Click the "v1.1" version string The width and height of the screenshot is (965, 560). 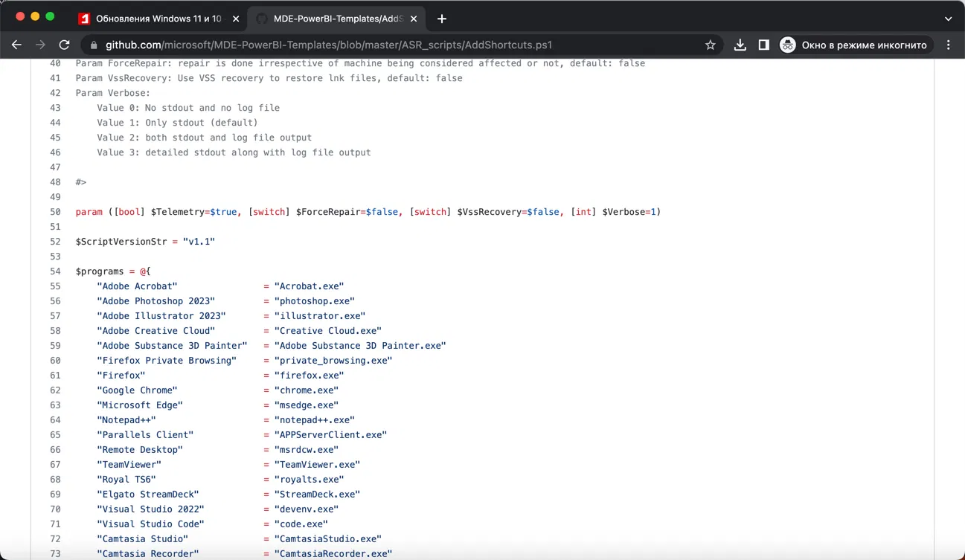199,242
